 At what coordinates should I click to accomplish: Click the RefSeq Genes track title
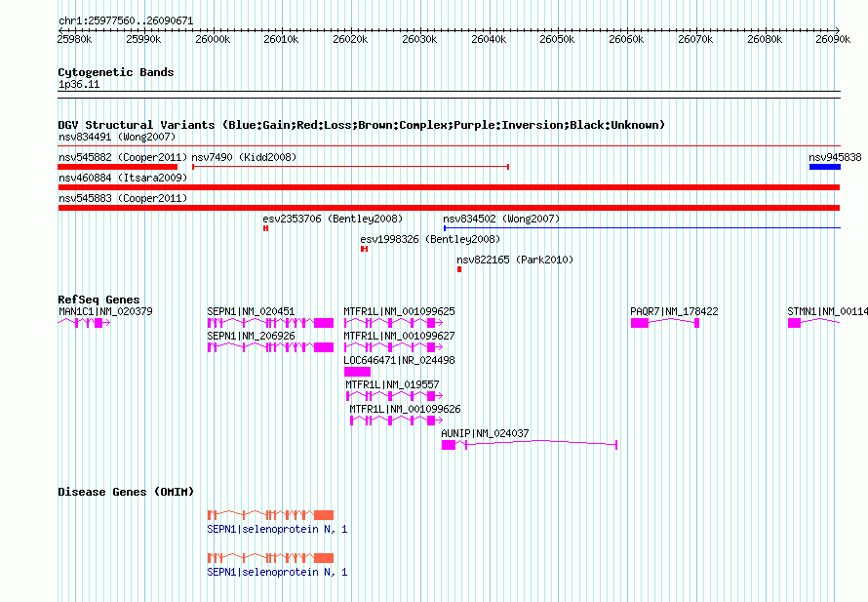coord(99,300)
